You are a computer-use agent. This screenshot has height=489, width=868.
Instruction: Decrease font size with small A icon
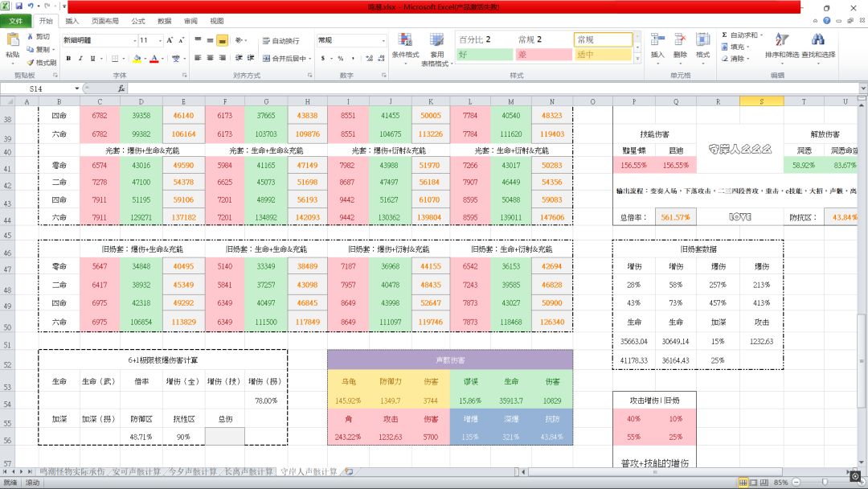point(181,40)
